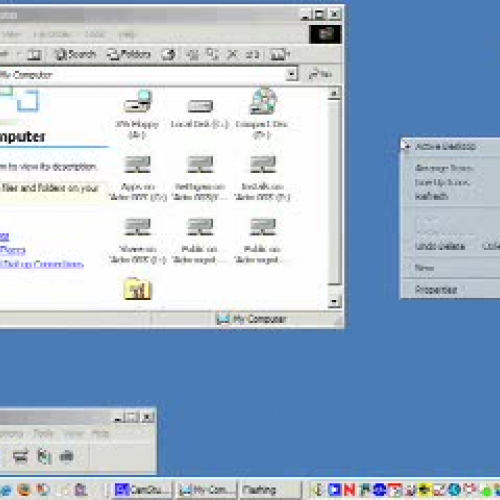The image size is (500, 500).
Task: Choose Undo Delete in the context menu
Action: (x=450, y=246)
